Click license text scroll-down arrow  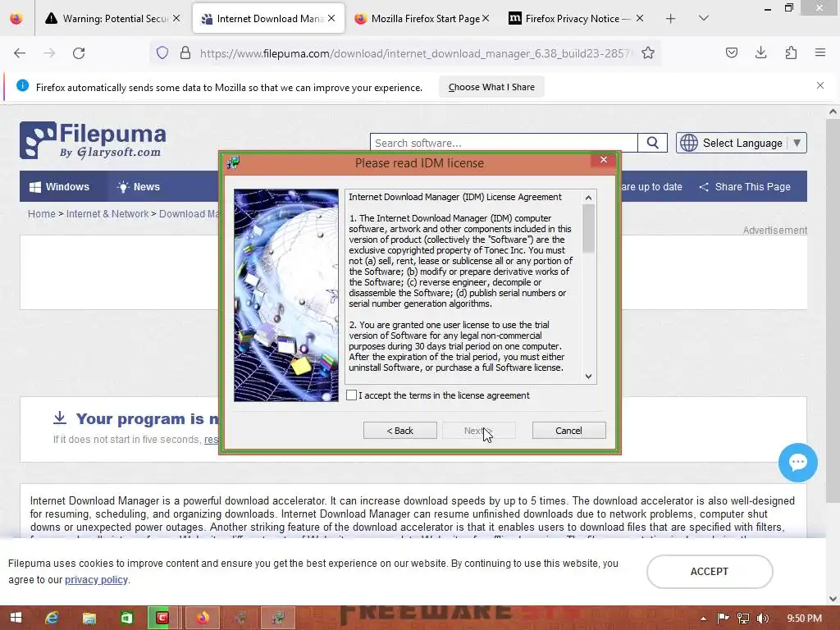(x=588, y=376)
